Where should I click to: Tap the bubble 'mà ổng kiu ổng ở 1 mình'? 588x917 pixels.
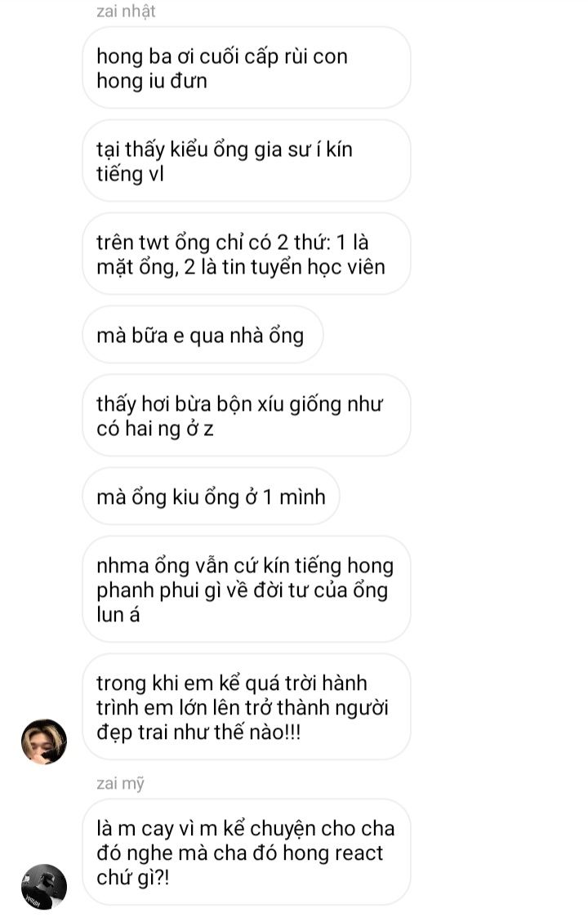coord(212,496)
